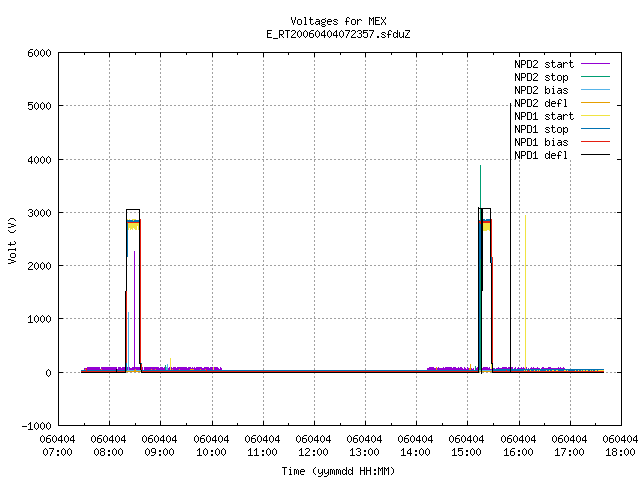Image resolution: width=640 pixels, height=480 pixels.
Task: Click the 08:00 x-axis tick label
Action: 108,452
